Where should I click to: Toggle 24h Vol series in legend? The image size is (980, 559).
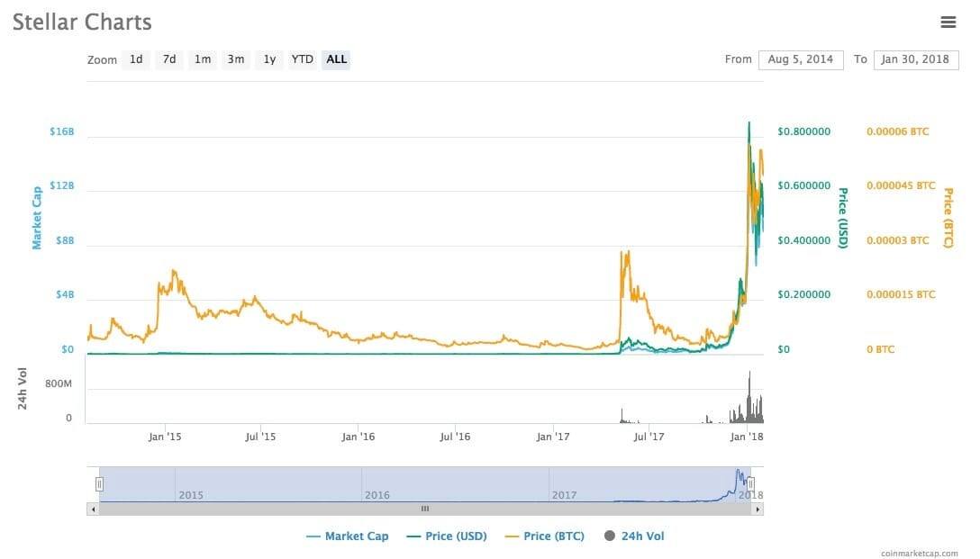(634, 536)
